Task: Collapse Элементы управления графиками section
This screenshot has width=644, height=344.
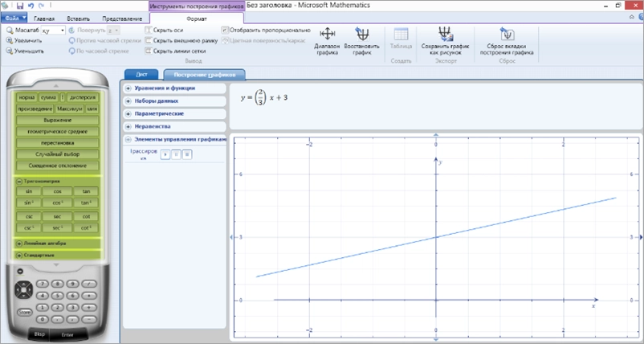Action: (128, 139)
